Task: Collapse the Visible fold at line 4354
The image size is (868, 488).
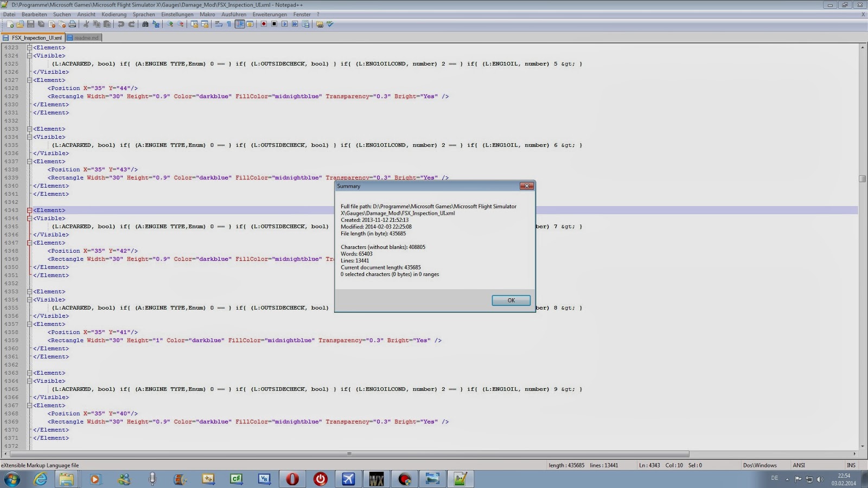Action: click(x=30, y=300)
